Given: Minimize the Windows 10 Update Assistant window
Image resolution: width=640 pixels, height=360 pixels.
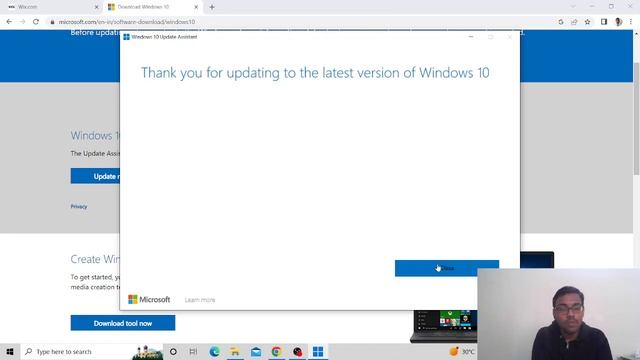Looking at the screenshot, I should point(471,37).
